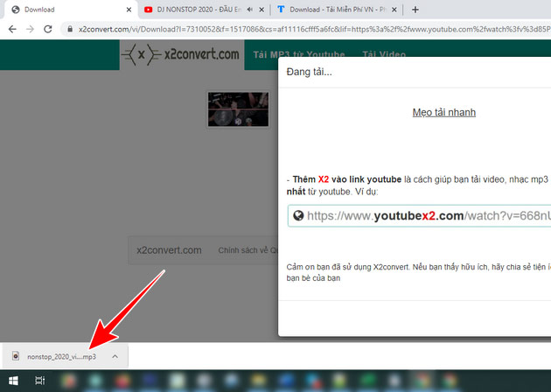The image size is (551, 392).
Task: Close the DJ NONSTOP 2020 tab
Action: (262, 10)
